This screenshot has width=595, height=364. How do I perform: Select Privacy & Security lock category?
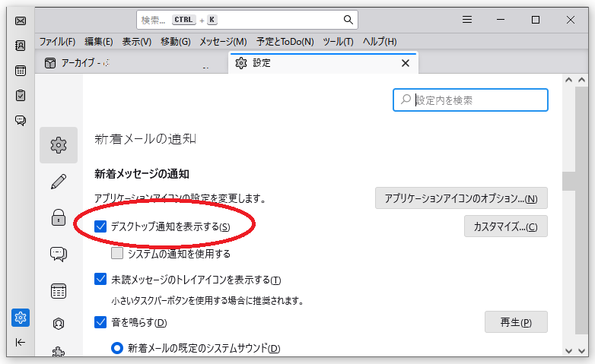59,217
